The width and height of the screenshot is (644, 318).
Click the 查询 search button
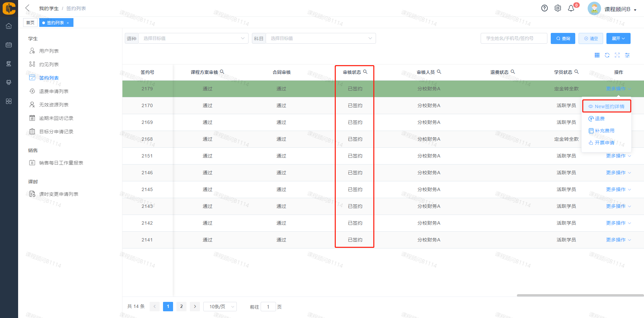[x=563, y=38]
